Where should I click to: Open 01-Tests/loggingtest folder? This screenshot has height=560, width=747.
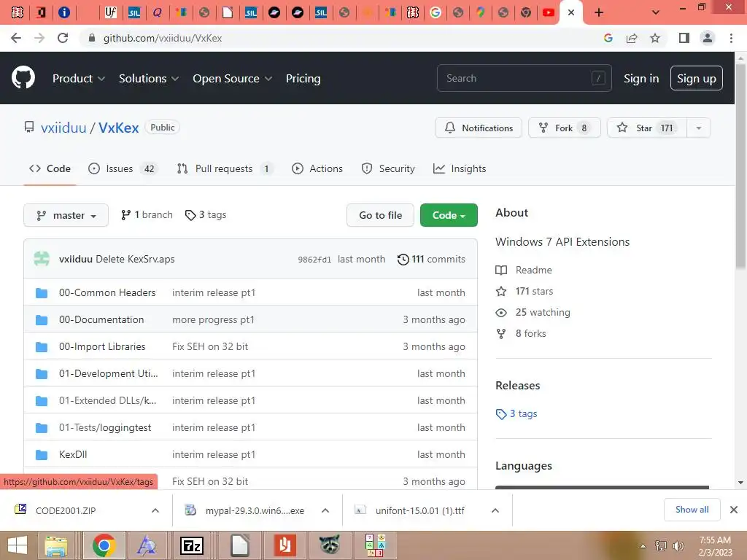pos(105,427)
